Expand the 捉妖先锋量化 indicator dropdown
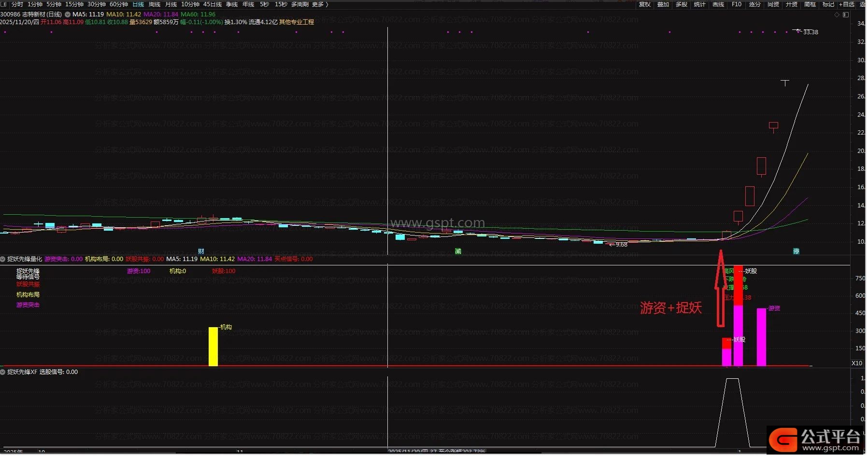The height and width of the screenshot is (456, 868). click(3, 259)
